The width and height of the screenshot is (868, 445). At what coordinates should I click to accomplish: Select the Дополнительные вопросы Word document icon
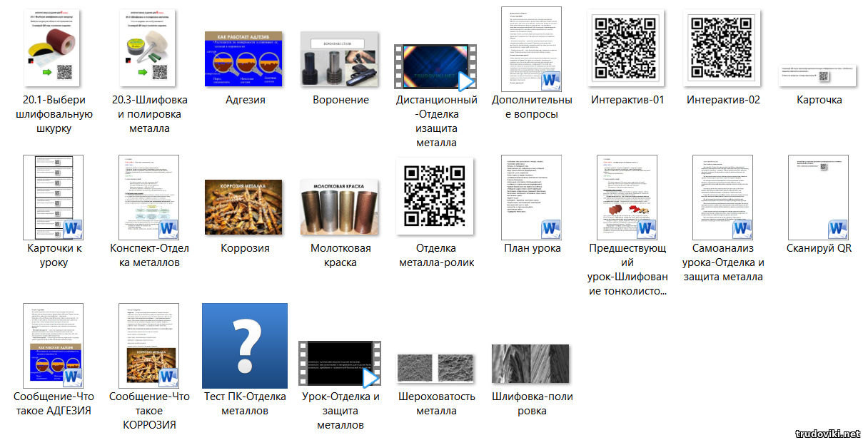click(532, 48)
